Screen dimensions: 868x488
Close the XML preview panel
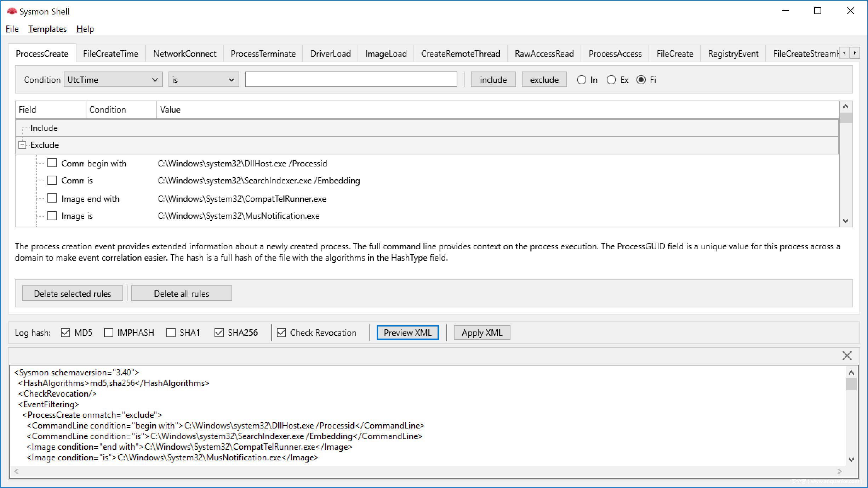847,356
